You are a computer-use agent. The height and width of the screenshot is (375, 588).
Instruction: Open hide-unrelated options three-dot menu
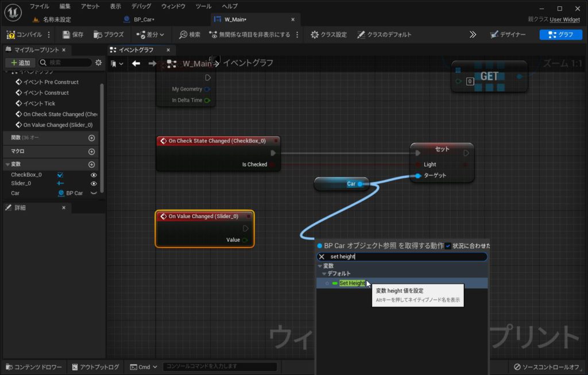[297, 34]
